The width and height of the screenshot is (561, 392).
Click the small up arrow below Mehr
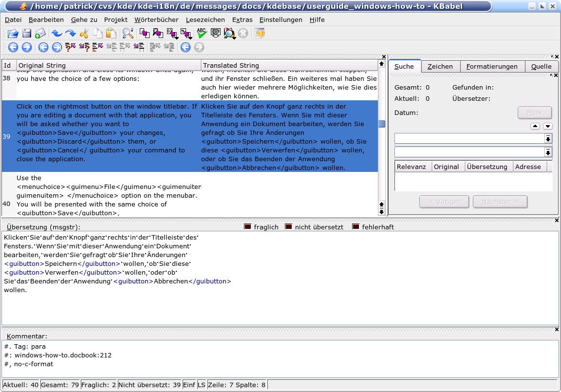click(x=535, y=126)
